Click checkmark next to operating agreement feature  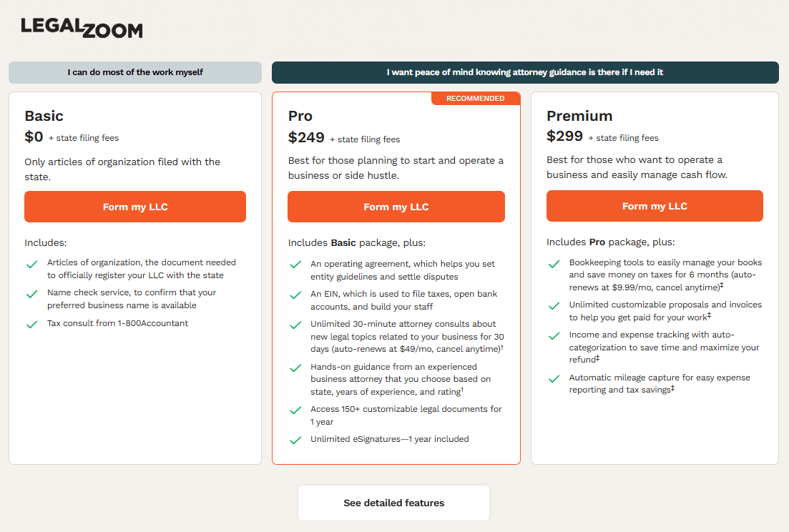(x=295, y=265)
